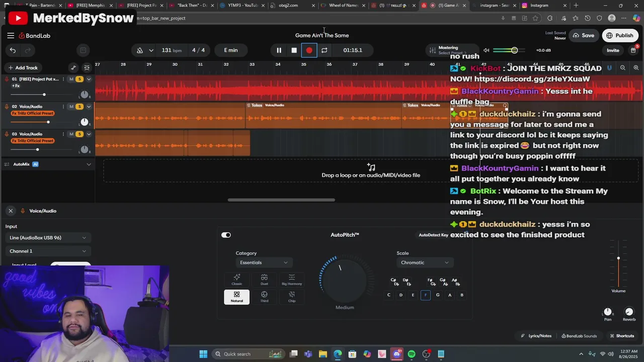The width and height of the screenshot is (644, 362).
Task: Open the BandLab hamburger menu
Action: click(x=11, y=36)
